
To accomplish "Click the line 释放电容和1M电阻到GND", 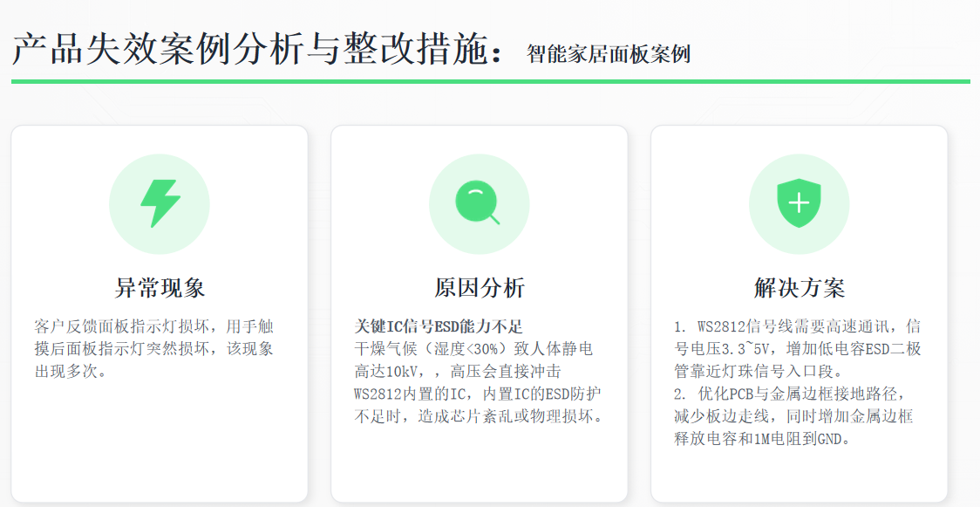I will [762, 440].
